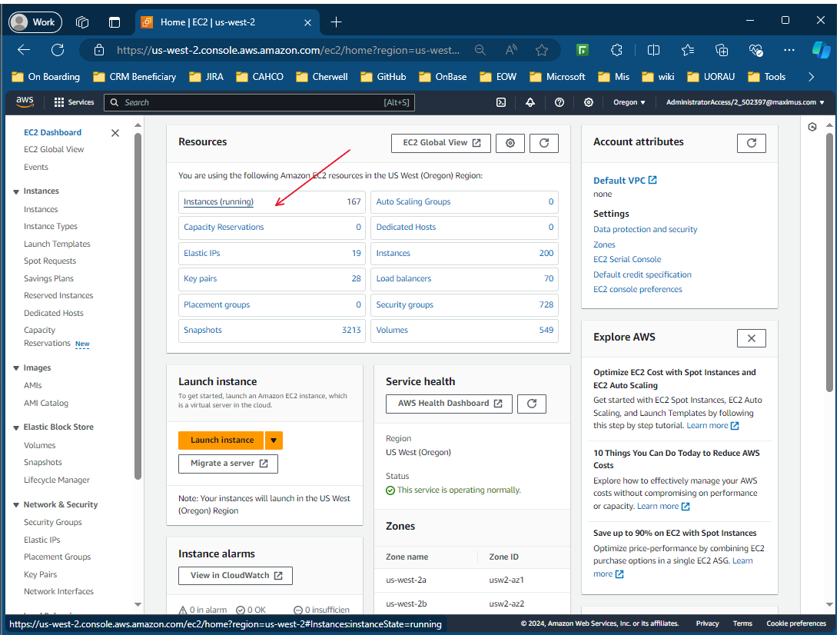
Task: Open the JIRA bookmarks folder
Action: (206, 77)
